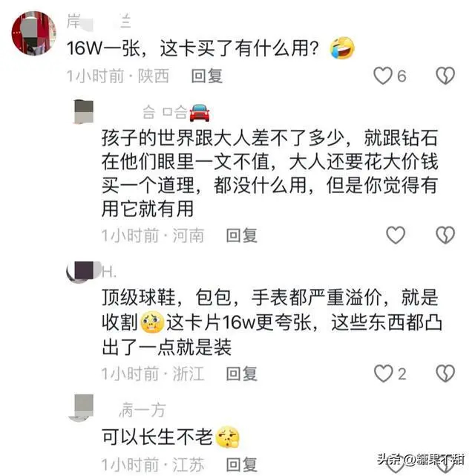Open the profile name H.
Viewport: 475px width, 476px height.
click(x=109, y=271)
